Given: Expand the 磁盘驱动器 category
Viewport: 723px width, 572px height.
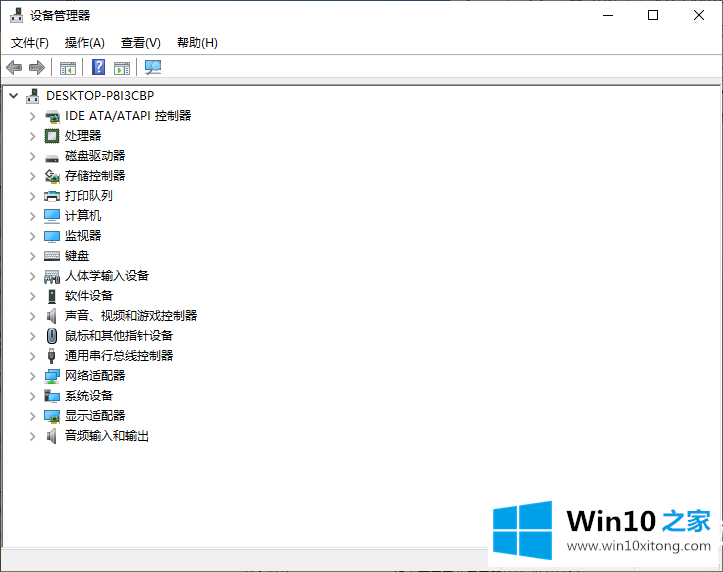Looking at the screenshot, I should coord(32,156).
